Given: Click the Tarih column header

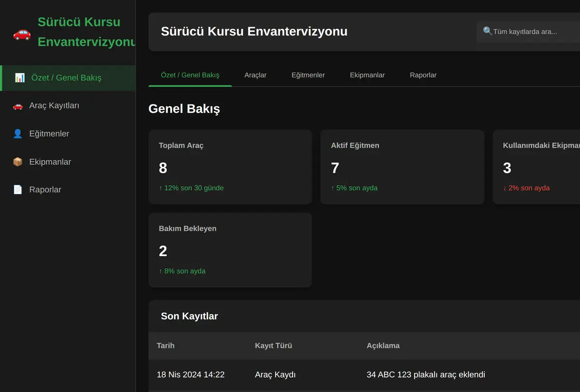Looking at the screenshot, I should point(166,346).
